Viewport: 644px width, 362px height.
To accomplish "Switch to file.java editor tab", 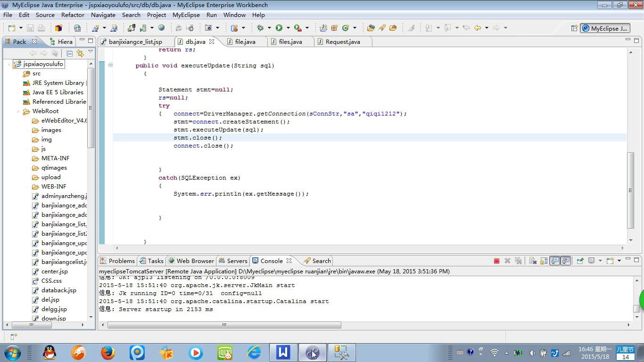I will pyautogui.click(x=245, y=41).
